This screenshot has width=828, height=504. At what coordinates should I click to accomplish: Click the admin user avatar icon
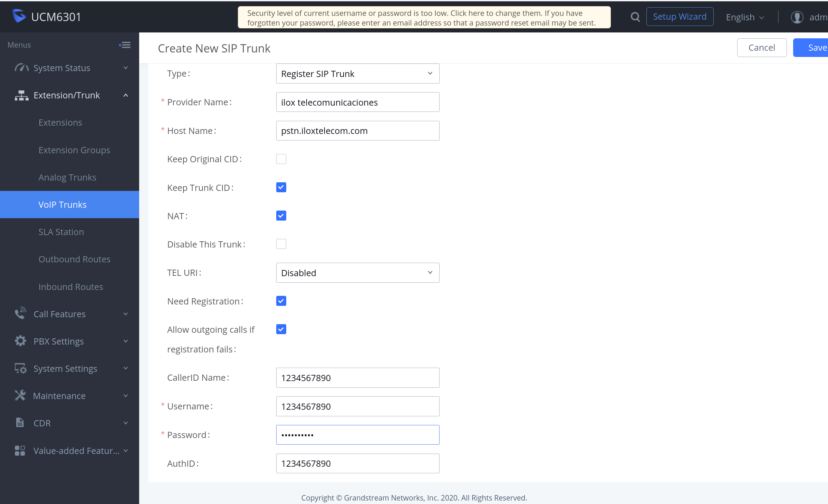click(797, 17)
